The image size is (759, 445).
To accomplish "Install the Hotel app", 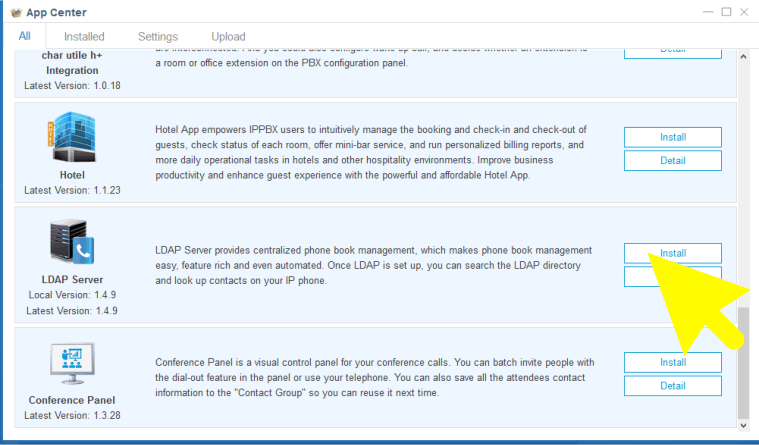I will 672,137.
